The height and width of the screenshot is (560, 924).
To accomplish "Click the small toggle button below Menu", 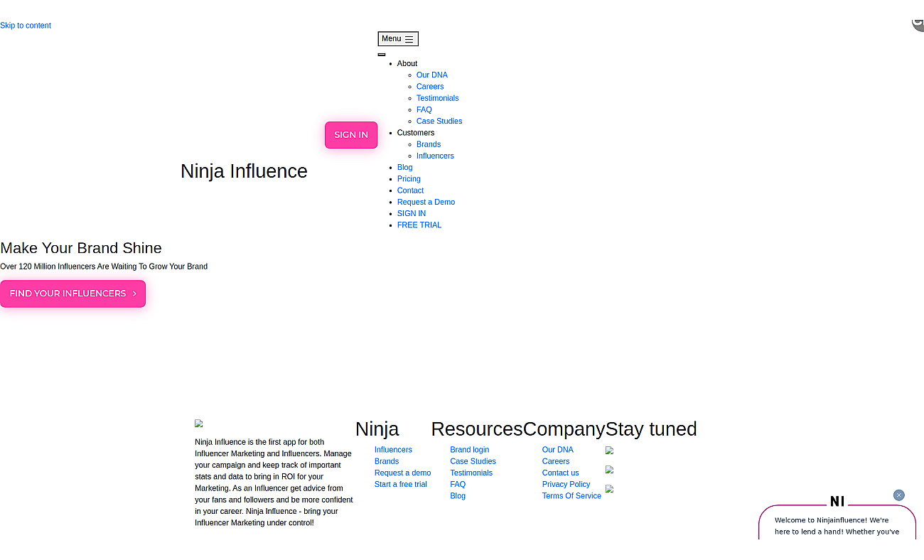I will pos(382,55).
